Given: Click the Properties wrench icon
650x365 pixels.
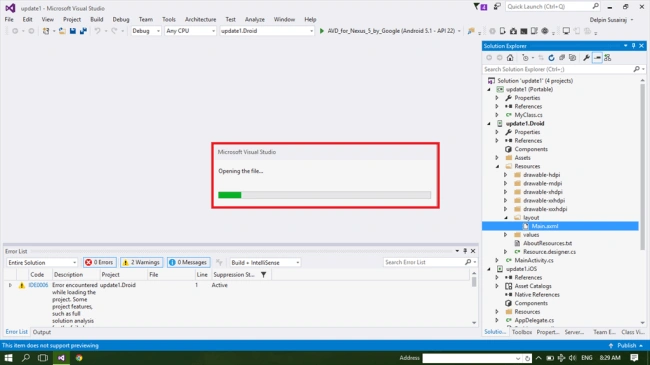Looking at the screenshot, I should click(x=586, y=58).
